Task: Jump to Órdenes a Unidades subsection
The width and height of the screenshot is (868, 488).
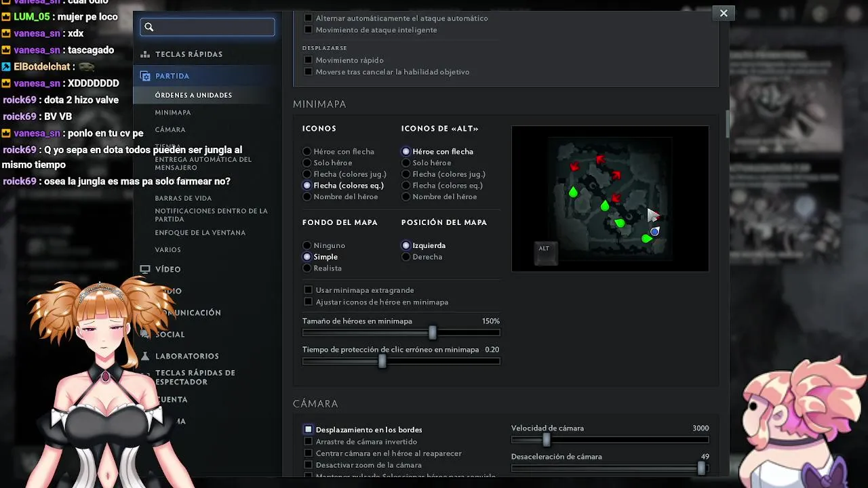Action: pyautogui.click(x=193, y=95)
